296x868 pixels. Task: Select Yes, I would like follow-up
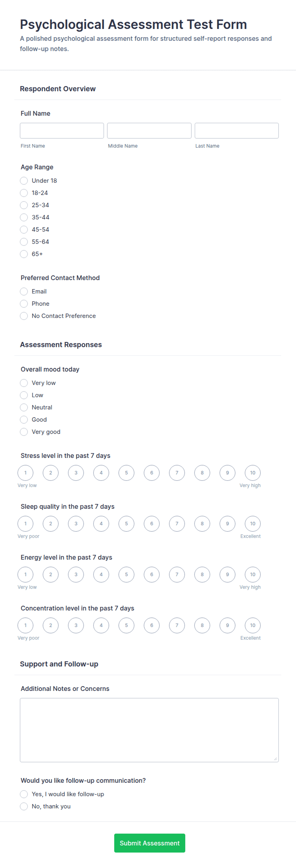click(24, 794)
